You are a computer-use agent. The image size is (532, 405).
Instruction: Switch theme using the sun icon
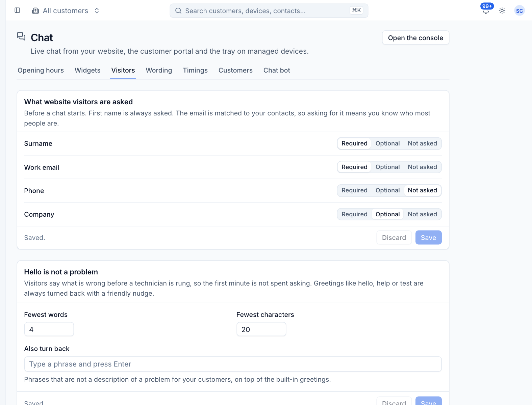pyautogui.click(x=502, y=11)
